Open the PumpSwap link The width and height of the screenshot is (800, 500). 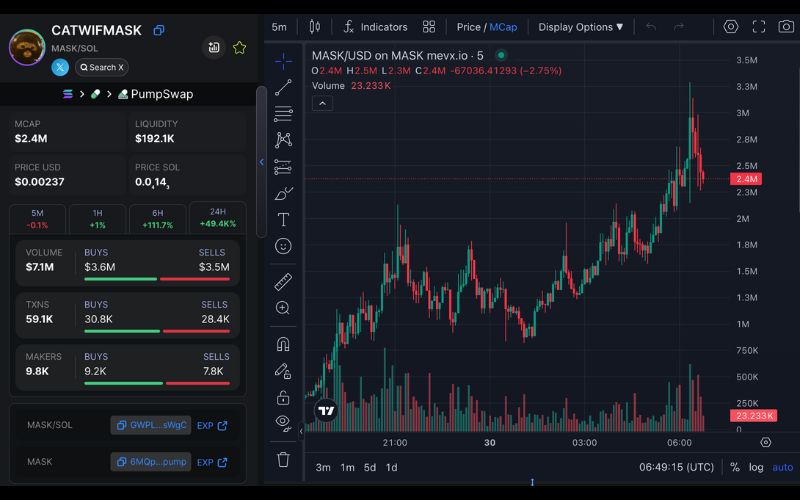(156, 94)
